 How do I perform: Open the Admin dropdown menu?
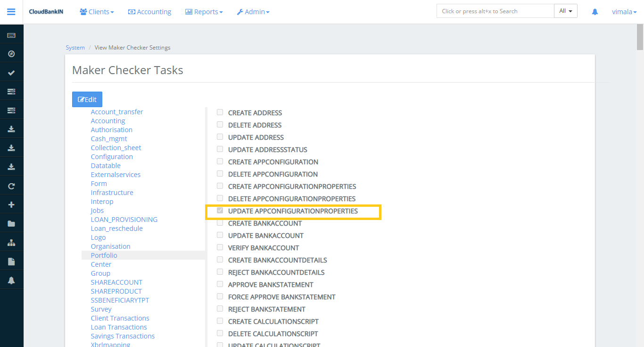pos(253,11)
